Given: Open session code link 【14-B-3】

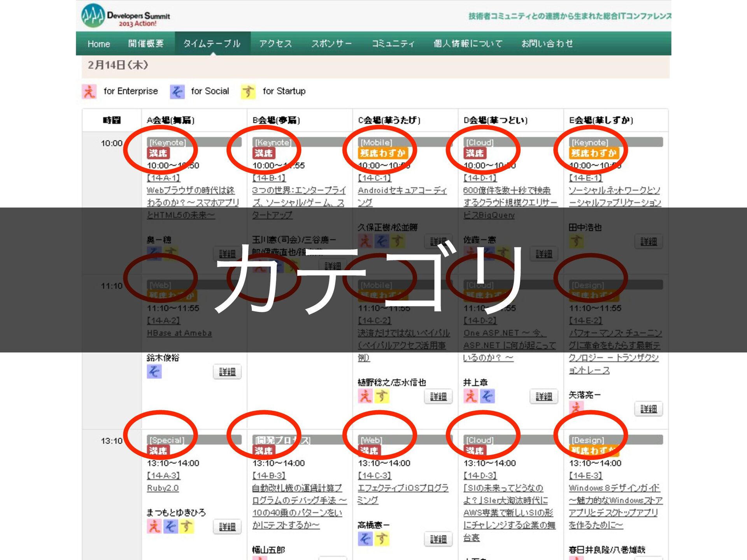Looking at the screenshot, I should click(269, 476).
